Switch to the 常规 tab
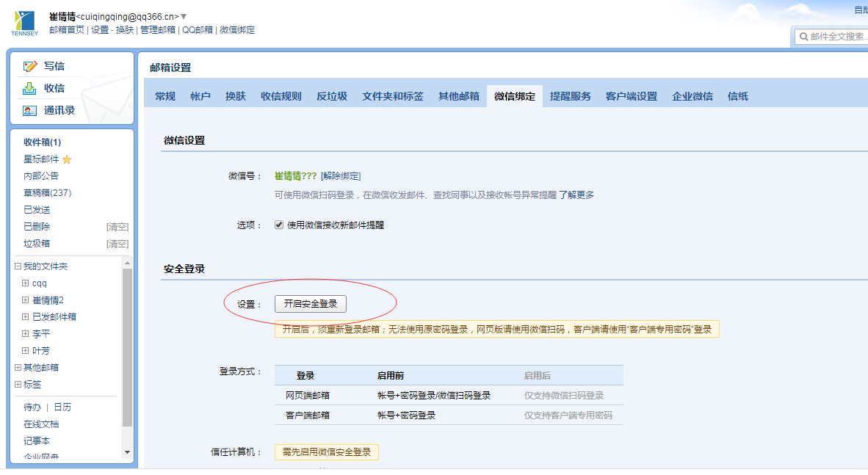The height and width of the screenshot is (475, 868). click(164, 95)
